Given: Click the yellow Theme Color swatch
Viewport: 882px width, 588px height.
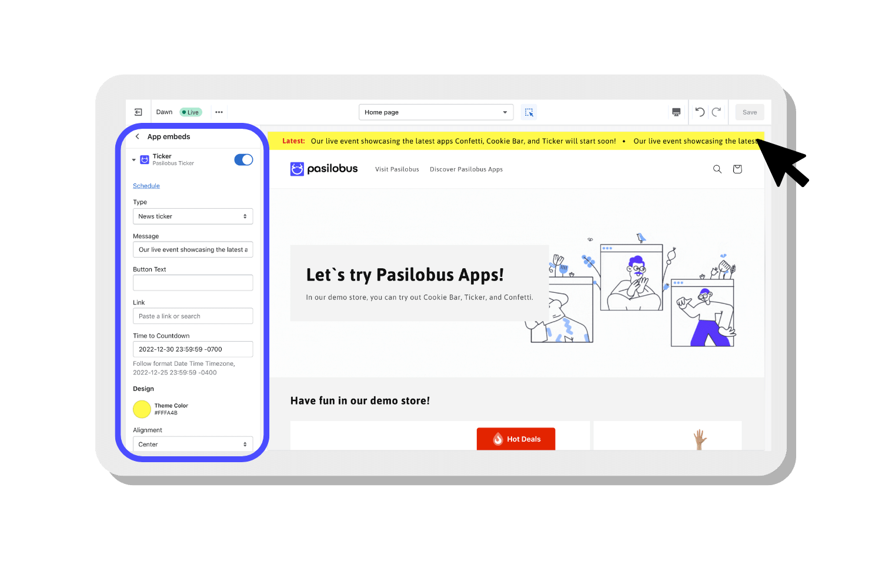Looking at the screenshot, I should [x=142, y=409].
